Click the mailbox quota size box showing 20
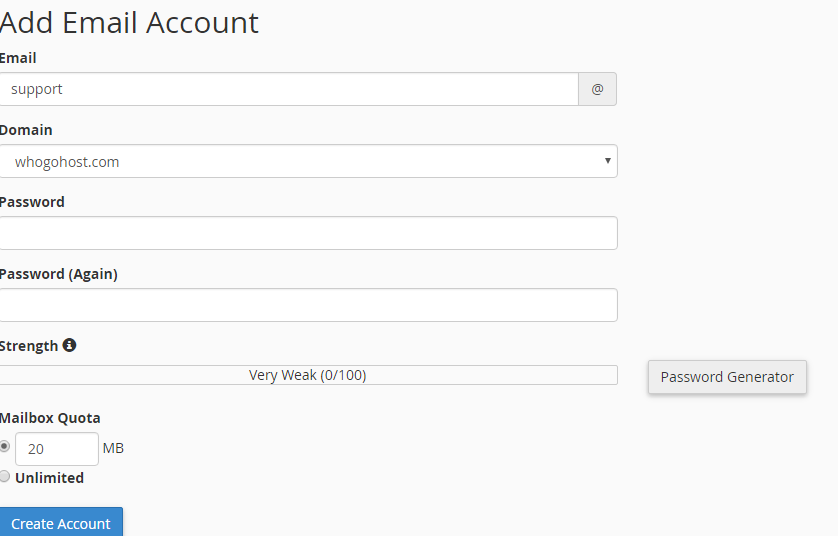 56,449
